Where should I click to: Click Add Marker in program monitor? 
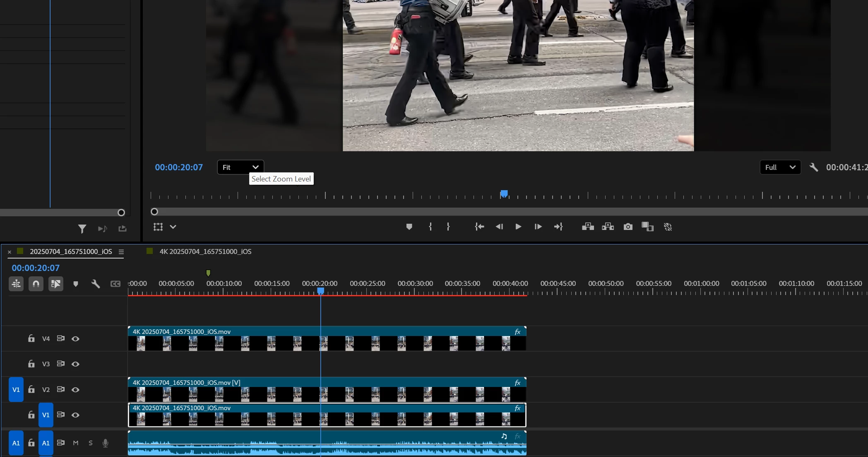pos(409,227)
